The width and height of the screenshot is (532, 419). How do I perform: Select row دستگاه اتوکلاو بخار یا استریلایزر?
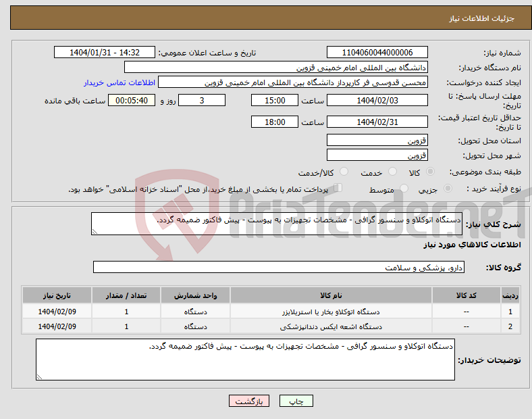271,312
